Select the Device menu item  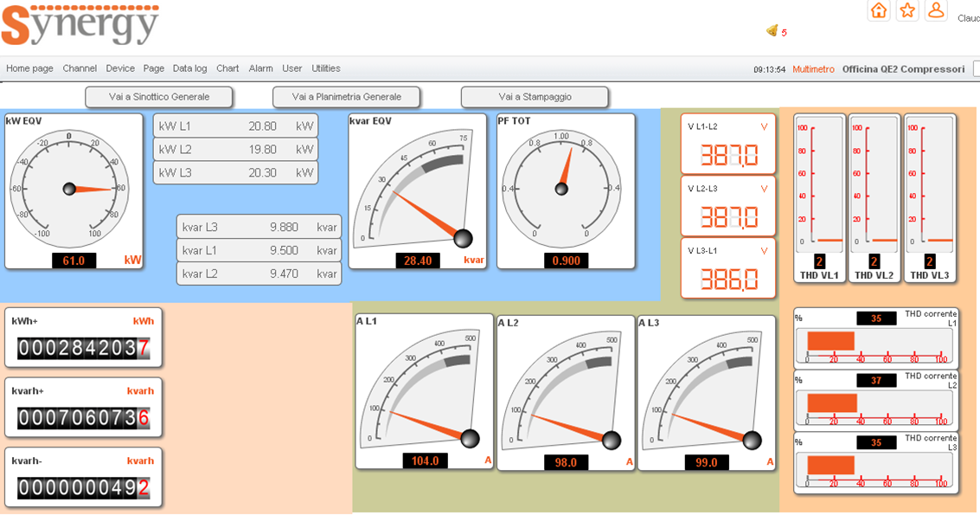click(120, 68)
